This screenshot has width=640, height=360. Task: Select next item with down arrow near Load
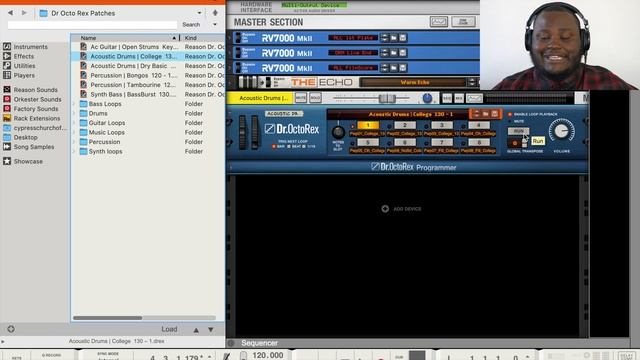coord(211,330)
